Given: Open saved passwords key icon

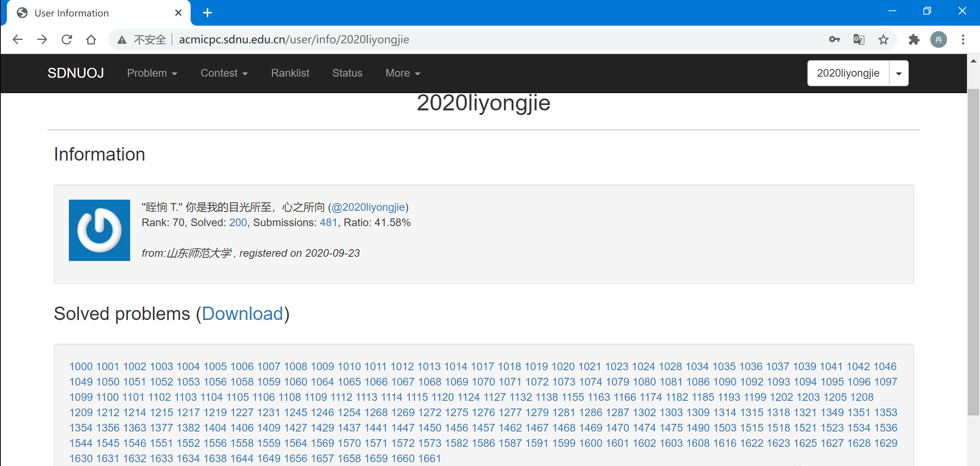Looking at the screenshot, I should (834, 39).
